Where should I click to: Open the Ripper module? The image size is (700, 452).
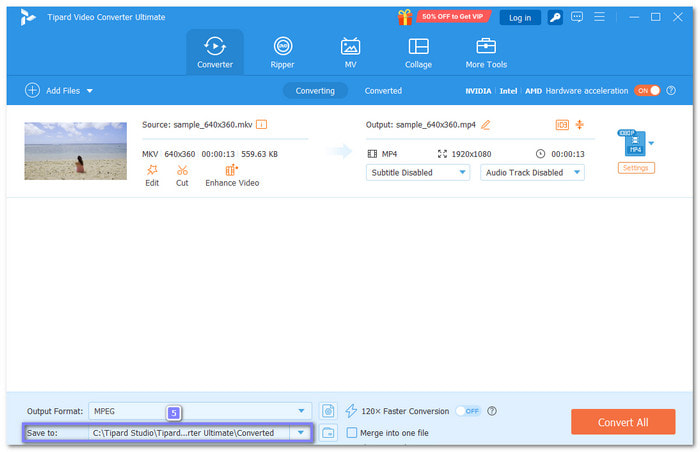[x=283, y=51]
